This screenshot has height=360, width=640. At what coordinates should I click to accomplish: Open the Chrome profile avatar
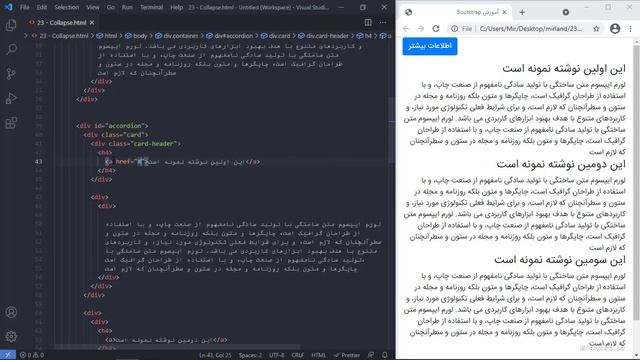click(615, 29)
